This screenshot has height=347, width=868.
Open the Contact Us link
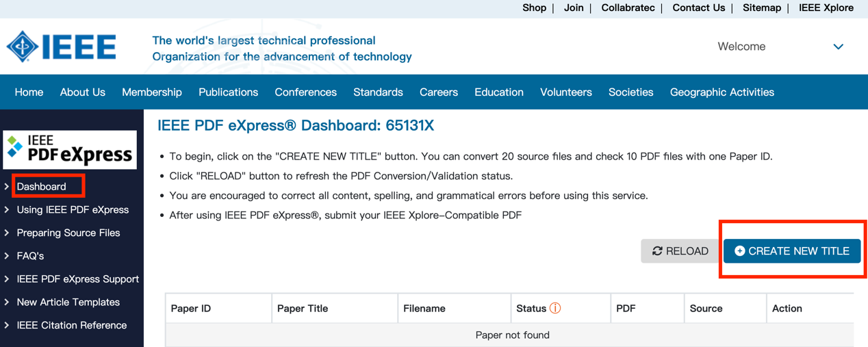698,8
